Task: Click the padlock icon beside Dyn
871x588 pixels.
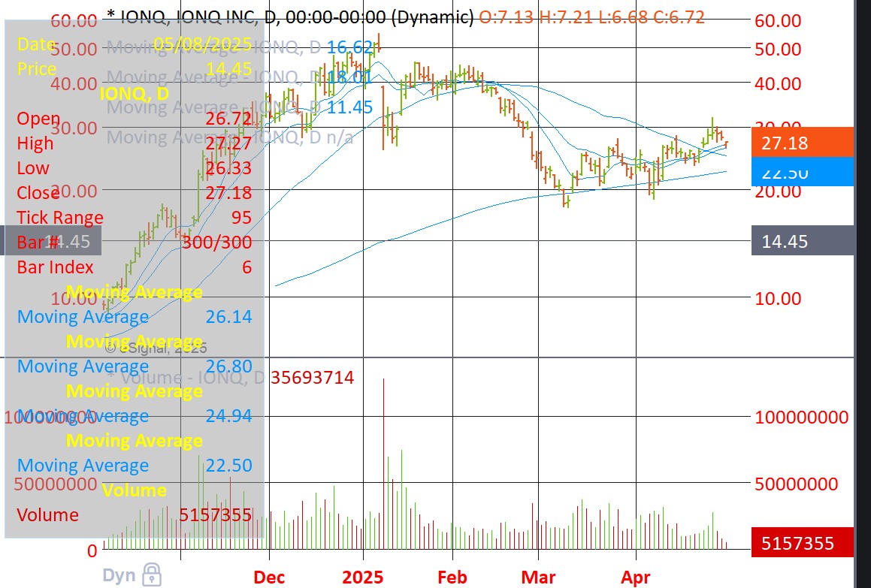Action: (152, 574)
